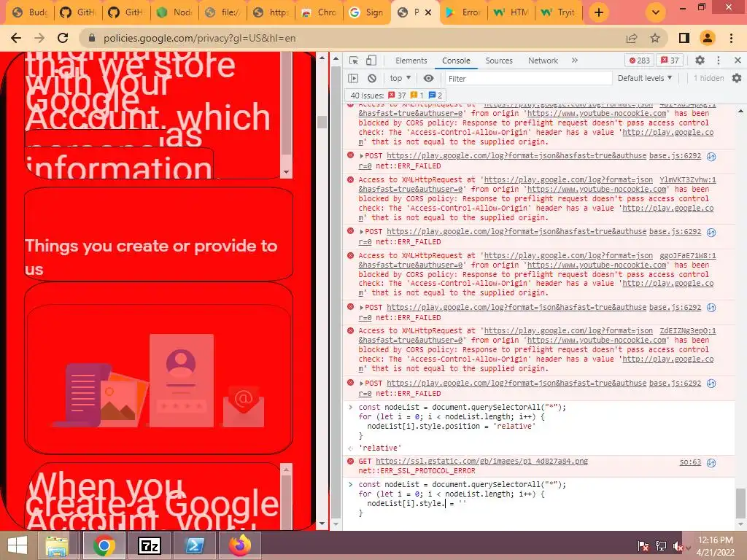The height and width of the screenshot is (560, 747).
Task: Open the gstatic p1_4d827a84.png URL link
Action: (481, 462)
